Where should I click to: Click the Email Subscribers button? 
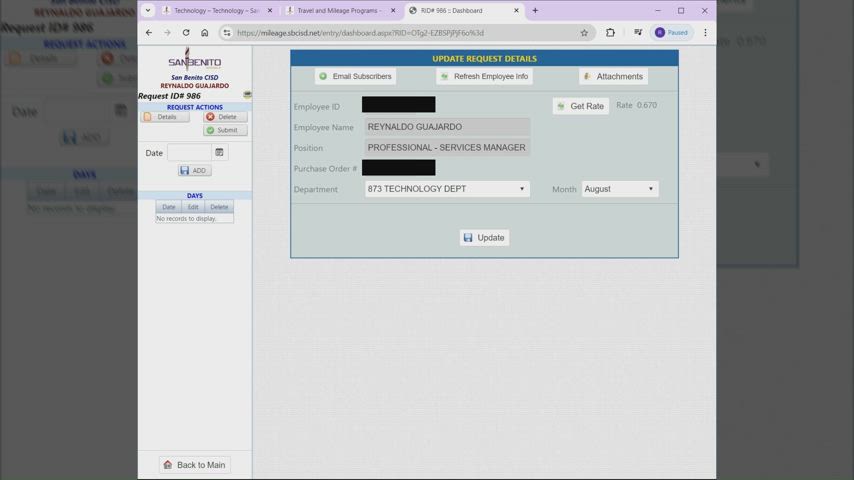click(355, 76)
